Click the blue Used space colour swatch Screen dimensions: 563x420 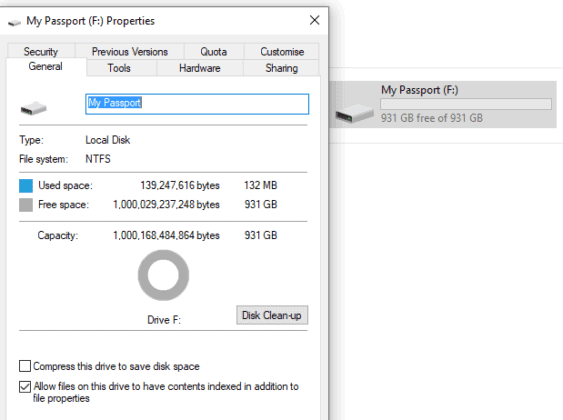click(26, 186)
